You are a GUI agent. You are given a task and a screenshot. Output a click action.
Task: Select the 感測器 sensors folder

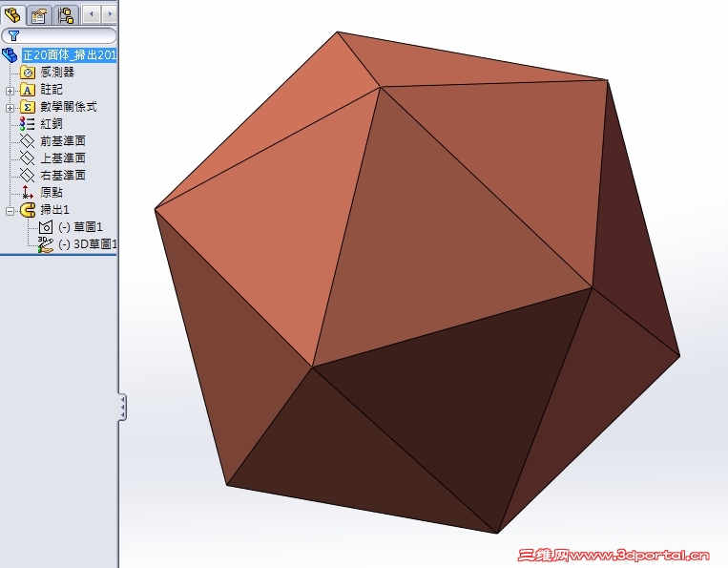coord(57,72)
